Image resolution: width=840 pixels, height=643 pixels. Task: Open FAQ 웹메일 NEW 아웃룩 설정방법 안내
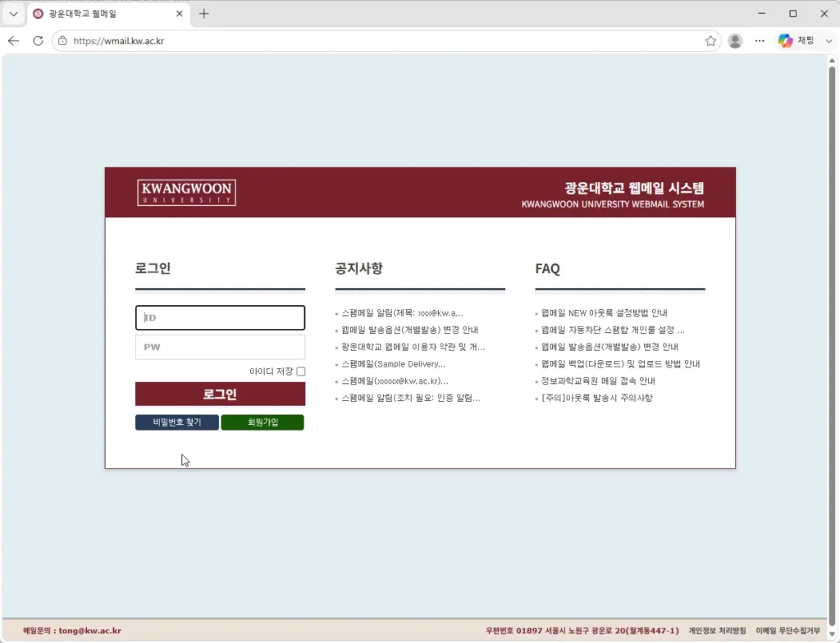[605, 313]
